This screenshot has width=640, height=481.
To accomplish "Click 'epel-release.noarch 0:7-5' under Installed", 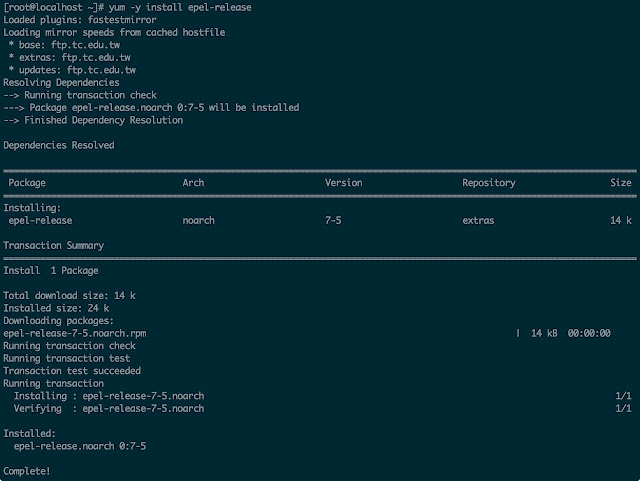I will [x=80, y=446].
